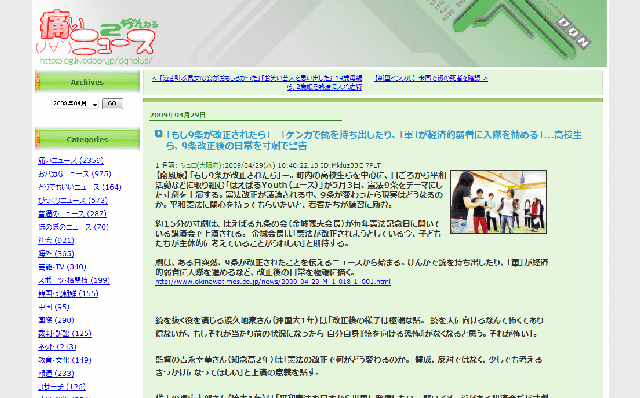The height and width of the screenshot is (398, 640).
Task: Open the 韓国・北朝鮮 category (155)
Action: (x=68, y=293)
